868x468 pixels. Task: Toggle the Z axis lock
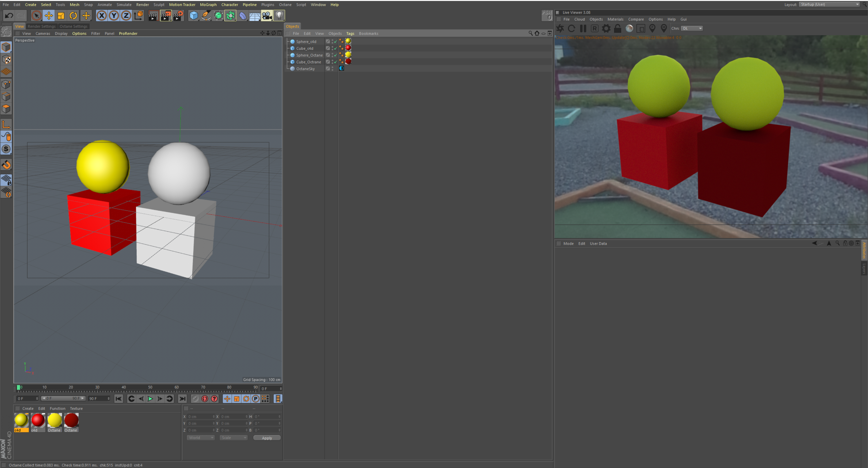tap(126, 16)
